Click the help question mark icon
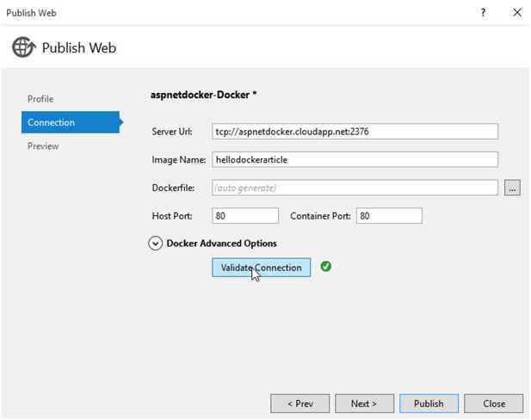 point(484,13)
